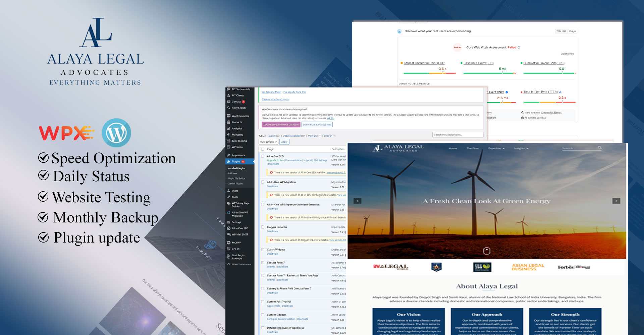Screen dimensions: 644x335
Task: Tick Country & Phone Field Contact Form 7 checkbox
Action: pyautogui.click(x=263, y=288)
